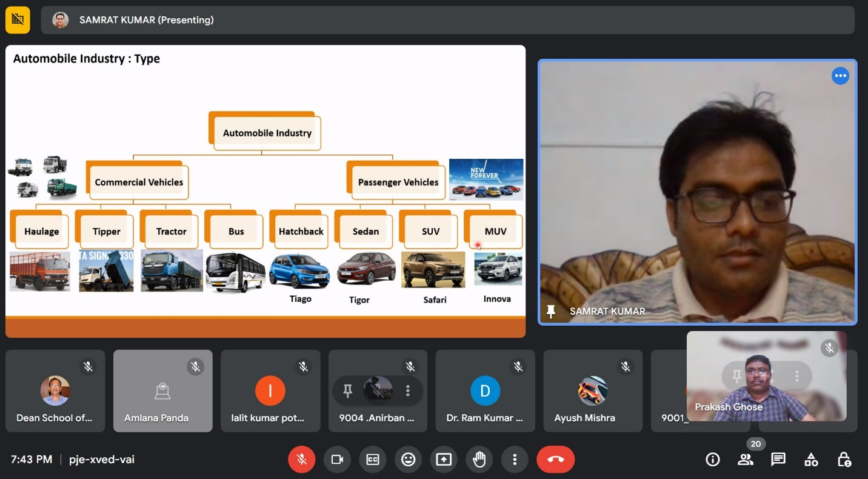The width and height of the screenshot is (868, 479).
Task: Open host controls lock icon
Action: pos(844,460)
